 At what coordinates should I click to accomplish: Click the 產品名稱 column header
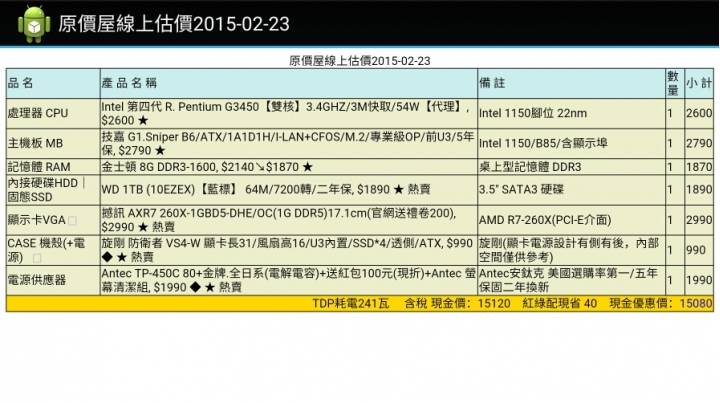288,83
